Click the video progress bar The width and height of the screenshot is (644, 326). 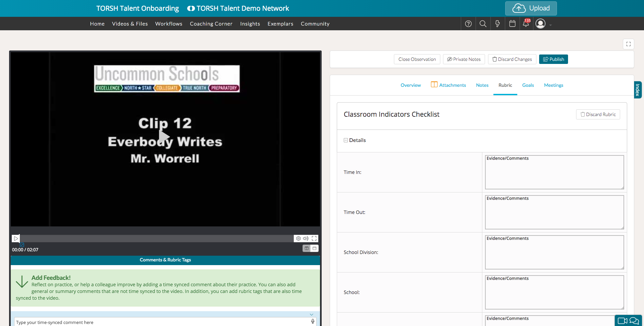156,239
